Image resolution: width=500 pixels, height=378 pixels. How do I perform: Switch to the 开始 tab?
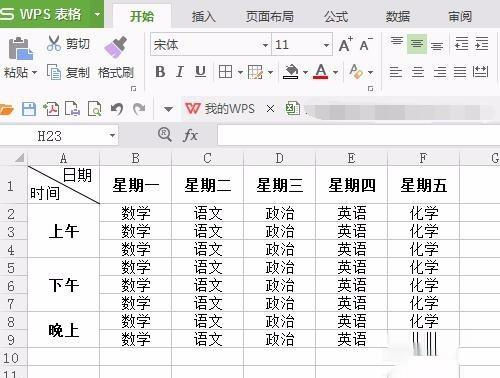tap(142, 16)
